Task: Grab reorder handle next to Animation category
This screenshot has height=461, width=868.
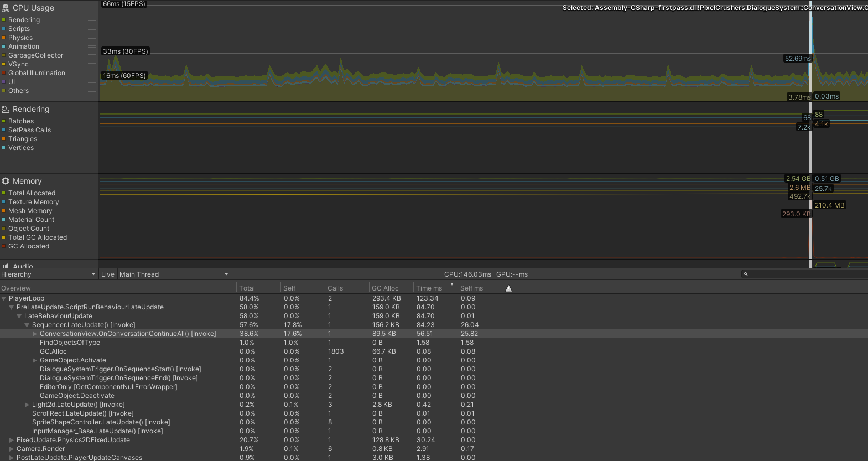Action: (x=92, y=46)
